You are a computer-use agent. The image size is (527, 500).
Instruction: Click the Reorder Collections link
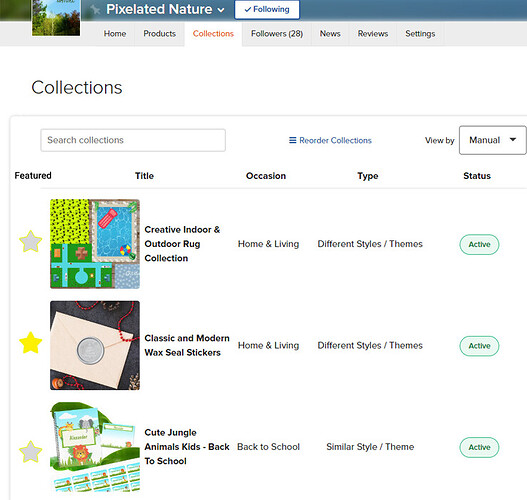[335, 140]
